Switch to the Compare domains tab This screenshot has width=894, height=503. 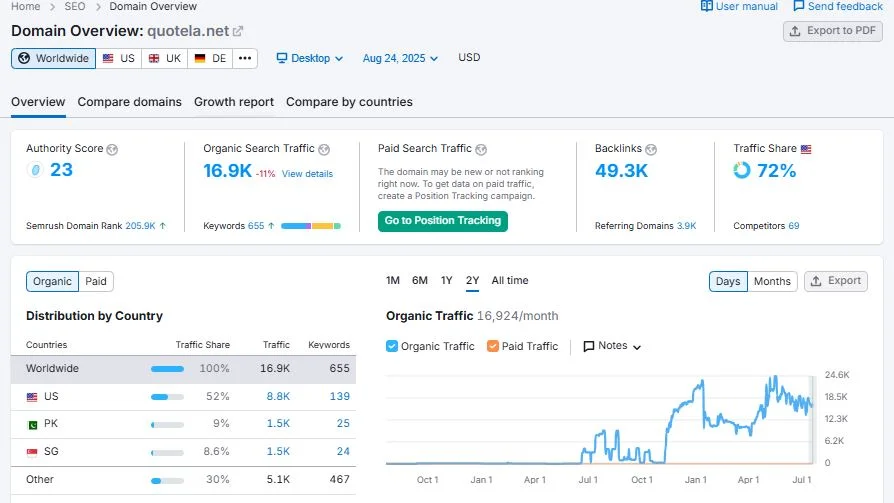coord(129,102)
